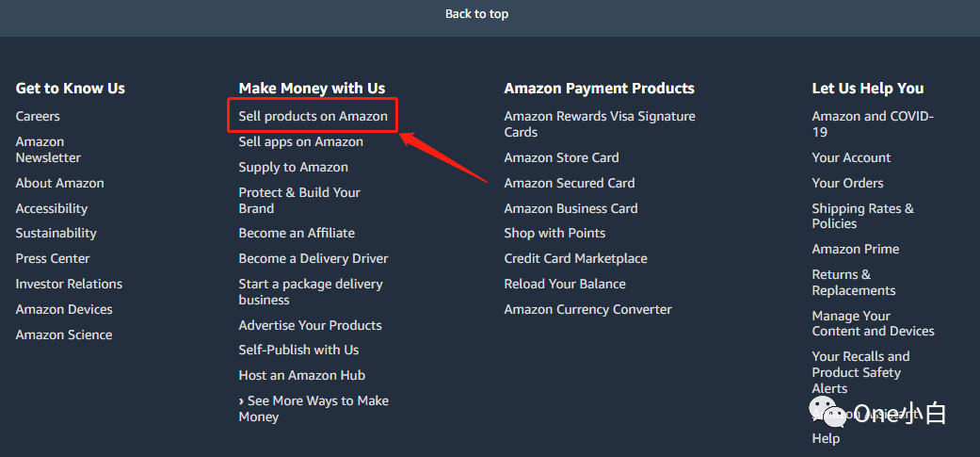Screen dimensions: 980x457
Task: Go to Your Orders
Action: [x=847, y=183]
